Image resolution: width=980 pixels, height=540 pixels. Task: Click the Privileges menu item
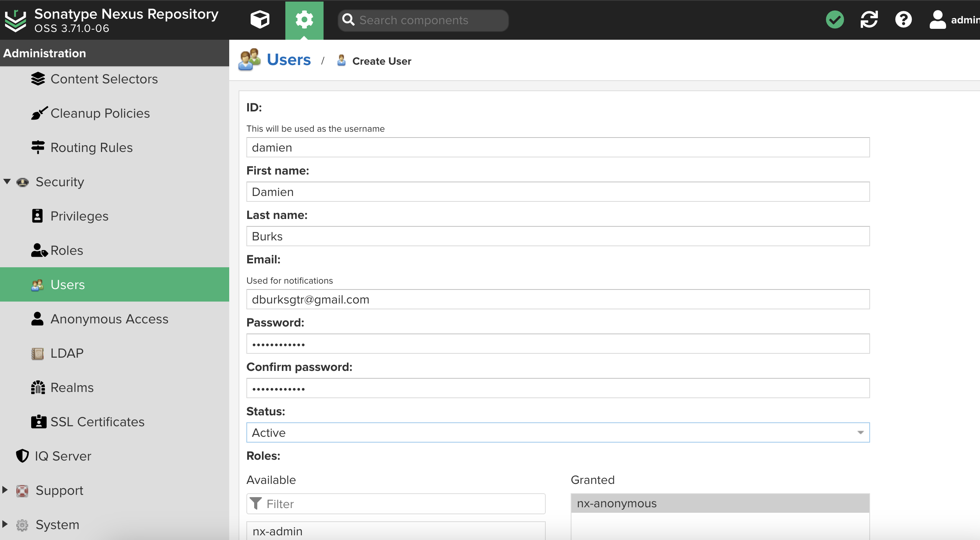79,216
